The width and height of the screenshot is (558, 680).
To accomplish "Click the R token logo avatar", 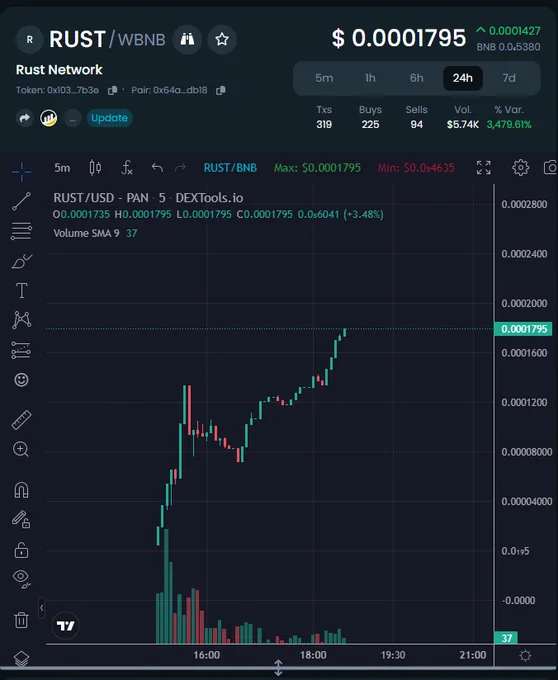I will click(29, 39).
